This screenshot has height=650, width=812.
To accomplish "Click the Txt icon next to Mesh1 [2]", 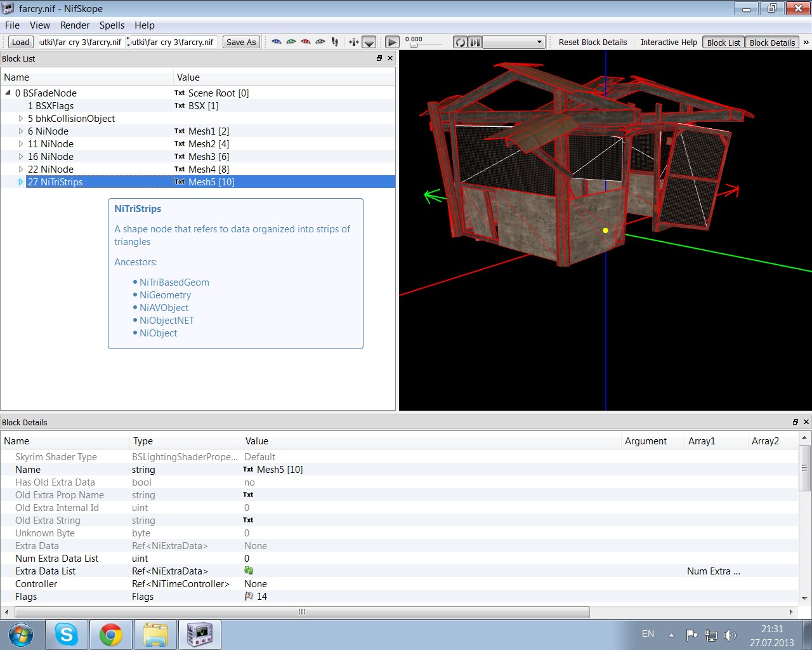I will click(x=180, y=131).
